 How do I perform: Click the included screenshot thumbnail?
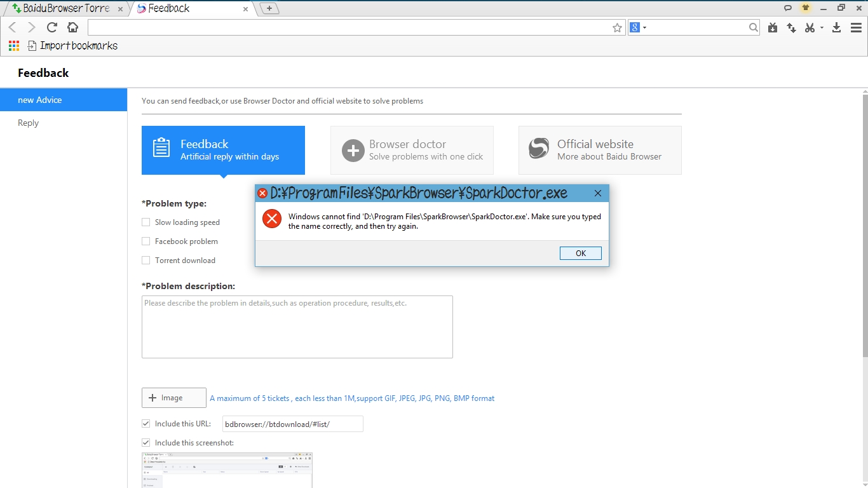(227, 470)
